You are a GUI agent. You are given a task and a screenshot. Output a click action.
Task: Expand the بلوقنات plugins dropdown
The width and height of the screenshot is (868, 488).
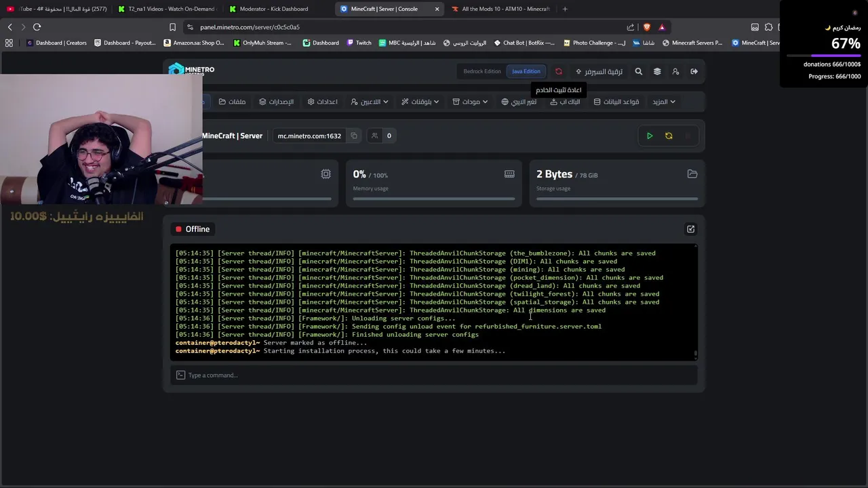(420, 102)
